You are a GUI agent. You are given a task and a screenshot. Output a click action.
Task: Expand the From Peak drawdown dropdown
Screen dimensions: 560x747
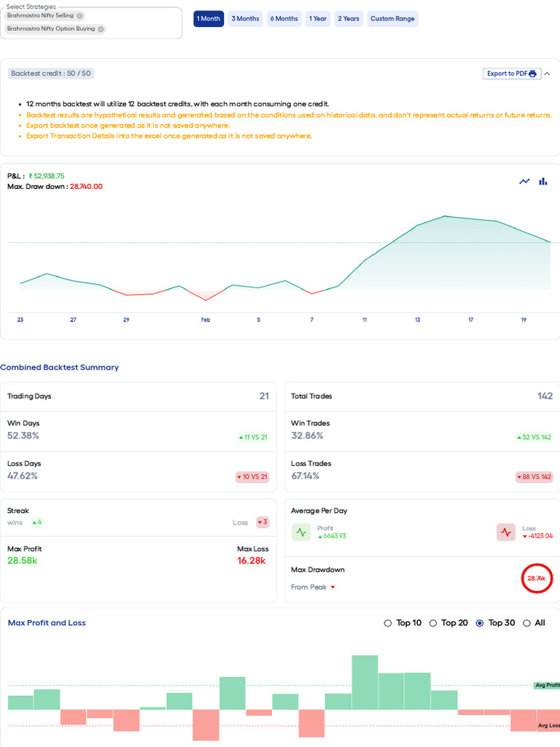(333, 587)
